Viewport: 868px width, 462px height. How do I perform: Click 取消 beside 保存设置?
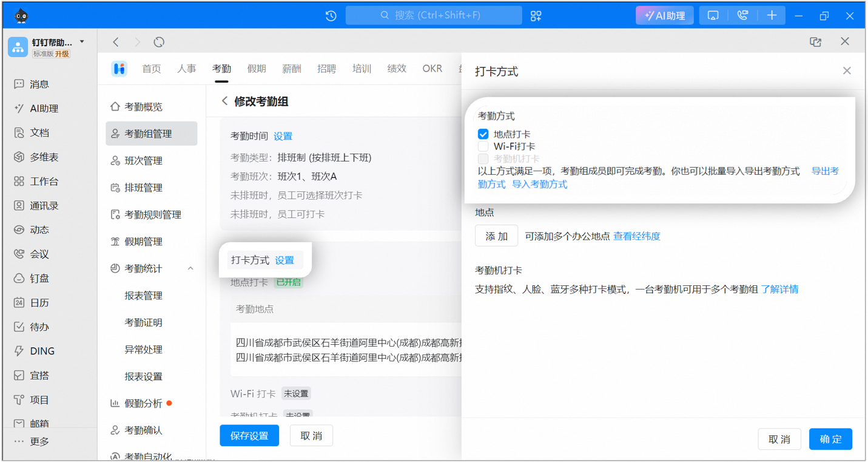(312, 436)
